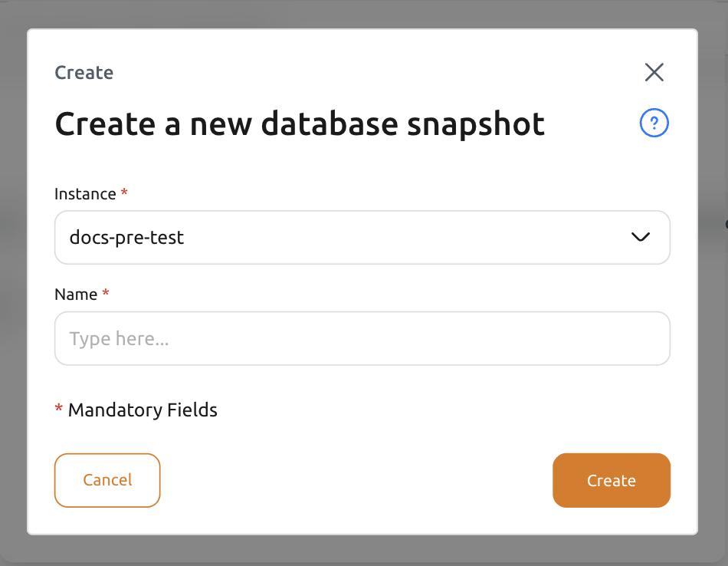The height and width of the screenshot is (566, 728).
Task: Click the 'Create a new database snapshot' heading
Action: [299, 123]
